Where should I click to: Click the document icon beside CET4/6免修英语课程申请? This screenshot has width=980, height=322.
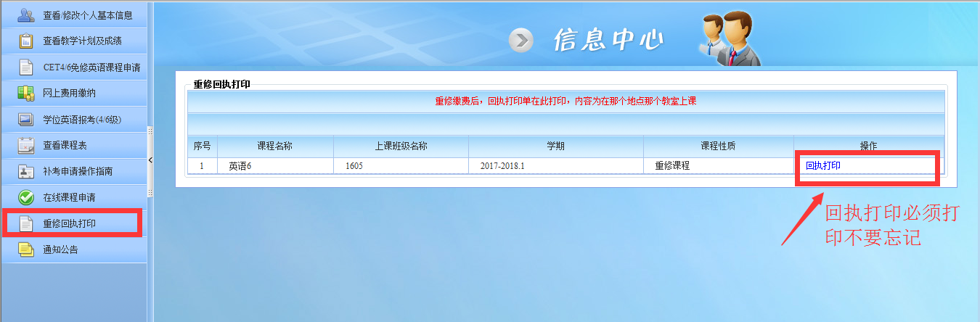click(26, 67)
